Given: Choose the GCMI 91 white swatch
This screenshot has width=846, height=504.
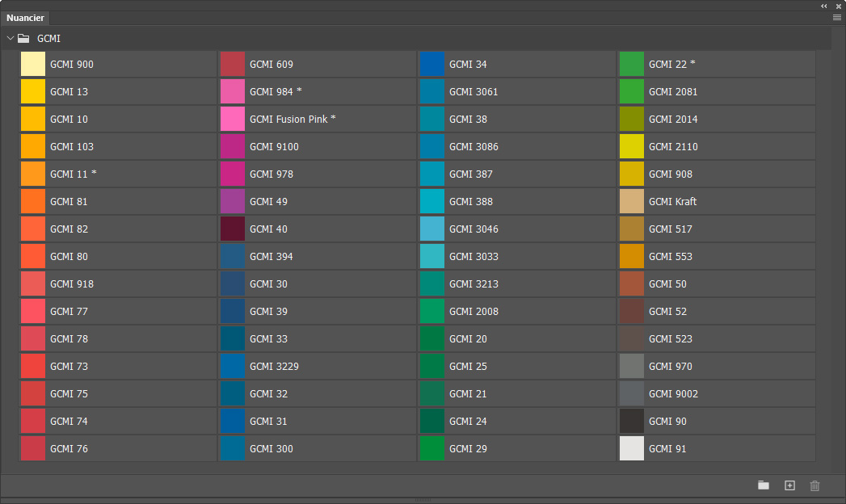Looking at the screenshot, I should pos(632,448).
